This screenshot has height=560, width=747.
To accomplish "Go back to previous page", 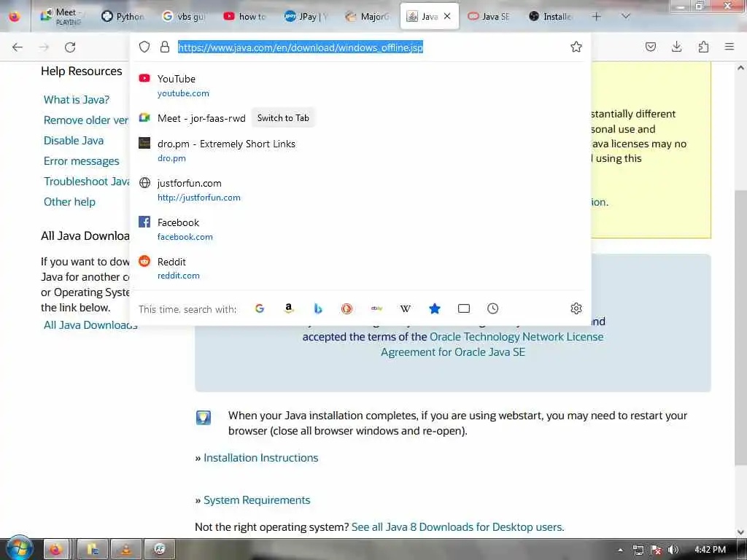I will (x=18, y=47).
